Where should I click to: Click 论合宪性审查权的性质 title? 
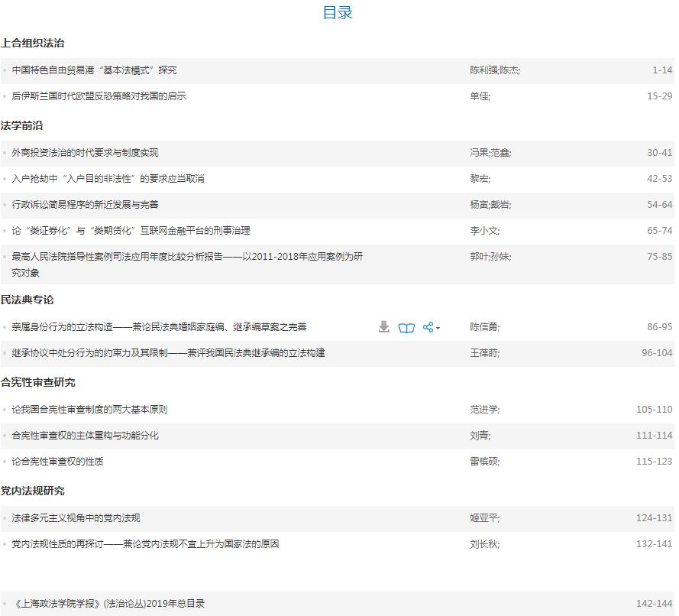pos(57,462)
